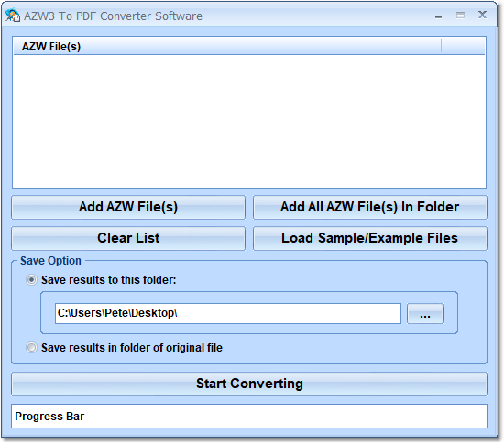The image size is (504, 444).
Task: Open folder browser via the ... button
Action: 425,314
